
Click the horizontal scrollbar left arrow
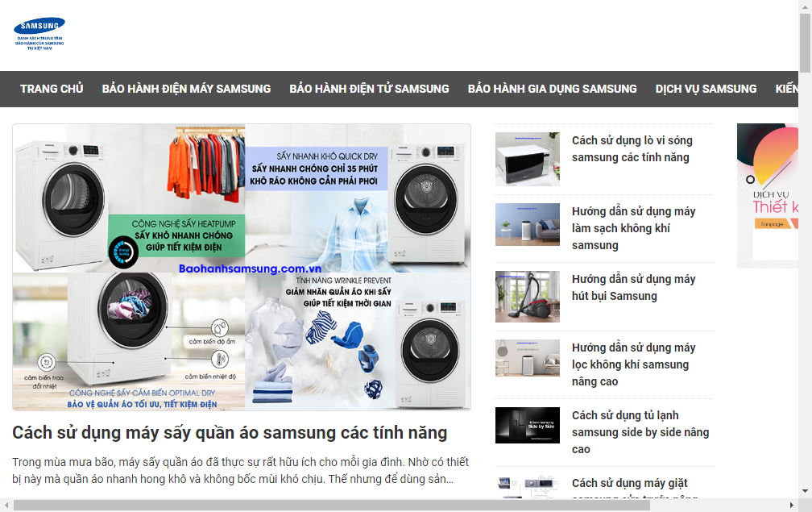click(x=6, y=506)
